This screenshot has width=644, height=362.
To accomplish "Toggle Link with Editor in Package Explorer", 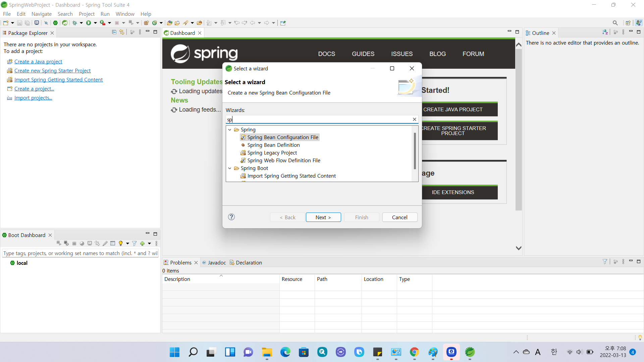I will coord(122,32).
